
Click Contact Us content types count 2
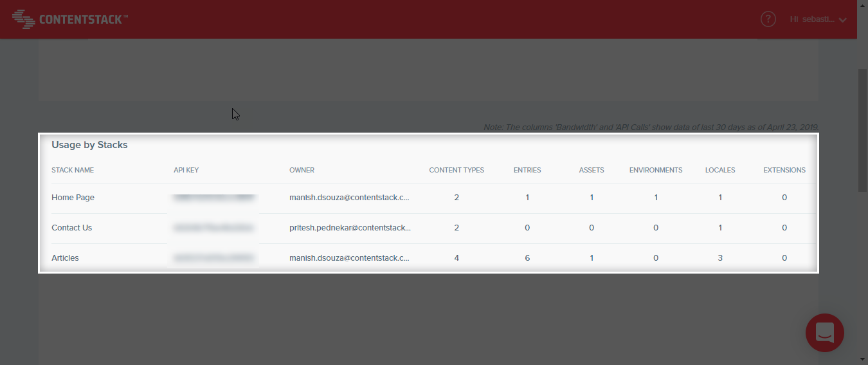(x=457, y=228)
